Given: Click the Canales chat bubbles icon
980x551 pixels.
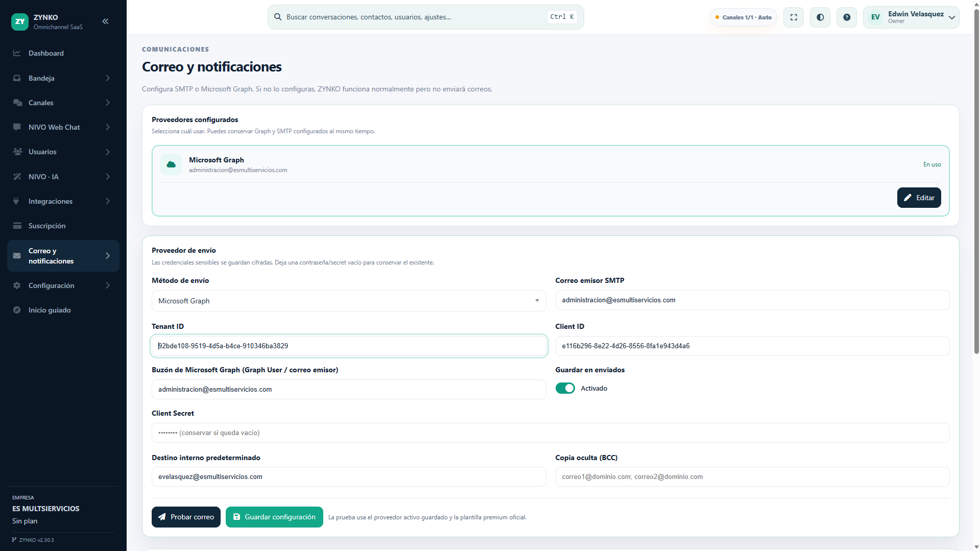Looking at the screenshot, I should point(17,103).
